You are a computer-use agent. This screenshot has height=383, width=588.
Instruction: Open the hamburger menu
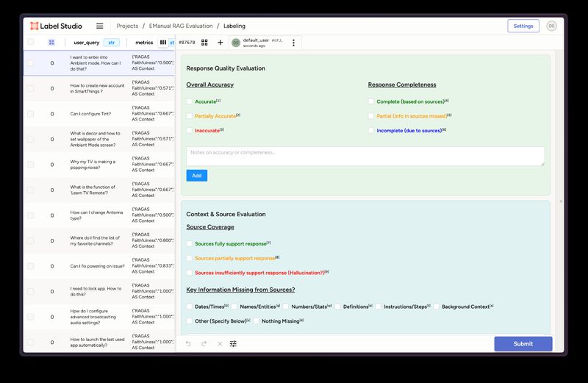point(99,26)
